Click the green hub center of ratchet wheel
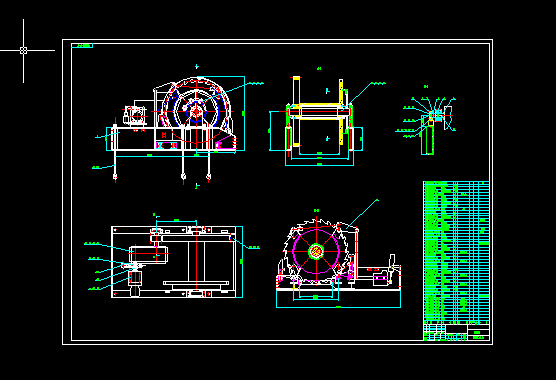The width and height of the screenshot is (556, 380). [316, 251]
